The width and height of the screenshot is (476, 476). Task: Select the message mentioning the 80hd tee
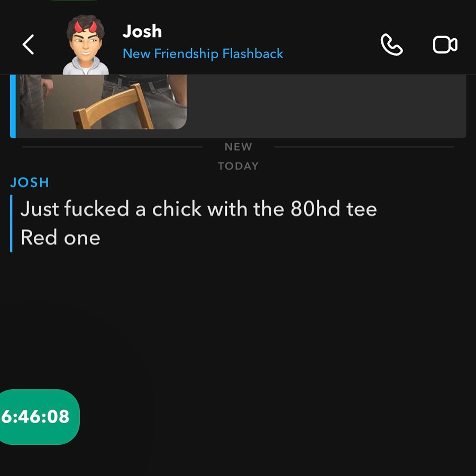198,209
